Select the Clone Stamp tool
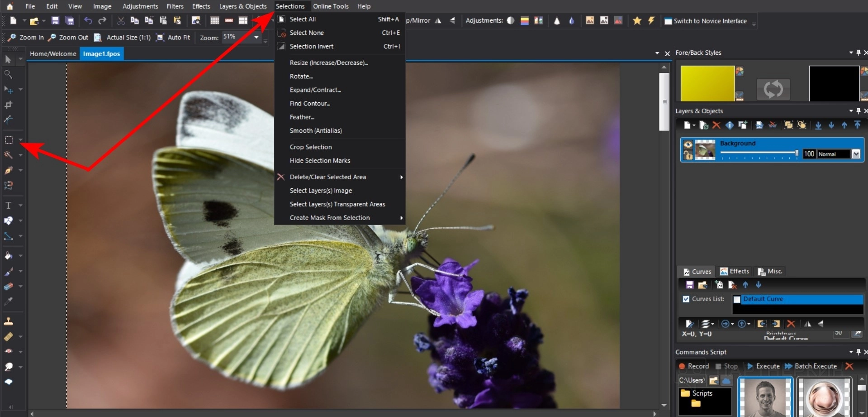Viewport: 868px width, 417px height. 8,322
